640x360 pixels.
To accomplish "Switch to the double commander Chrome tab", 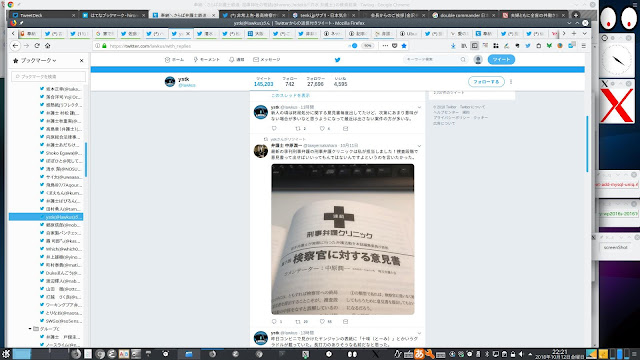I will [463, 15].
